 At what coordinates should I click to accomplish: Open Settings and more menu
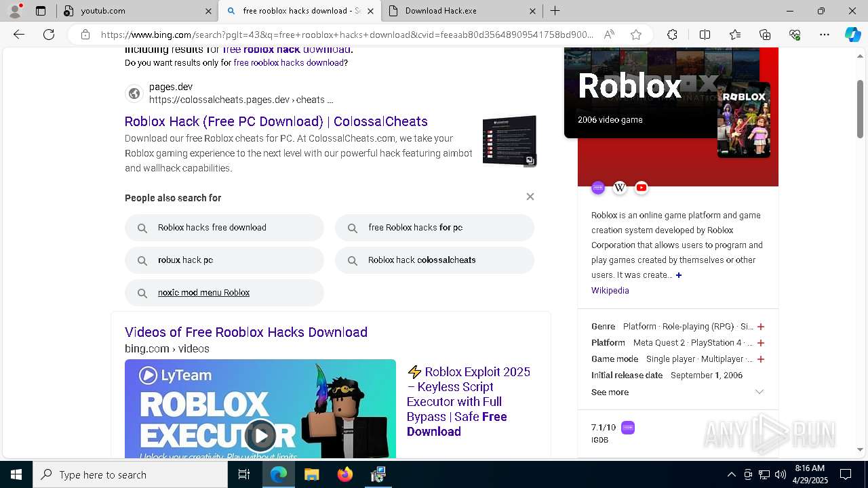coord(825,35)
